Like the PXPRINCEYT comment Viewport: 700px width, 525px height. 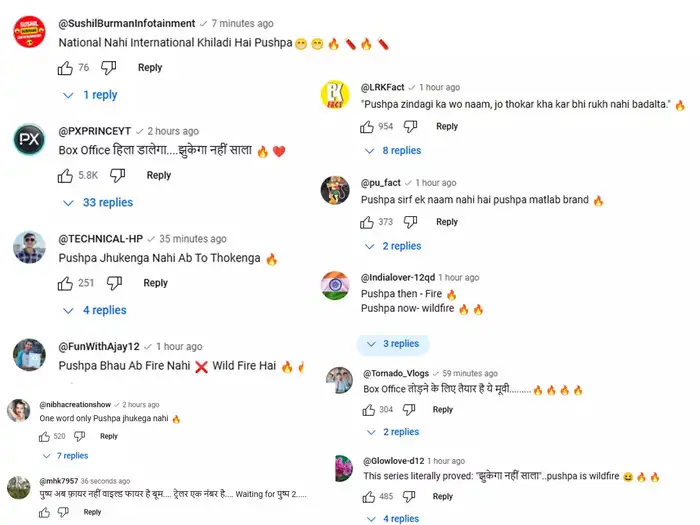65,176
